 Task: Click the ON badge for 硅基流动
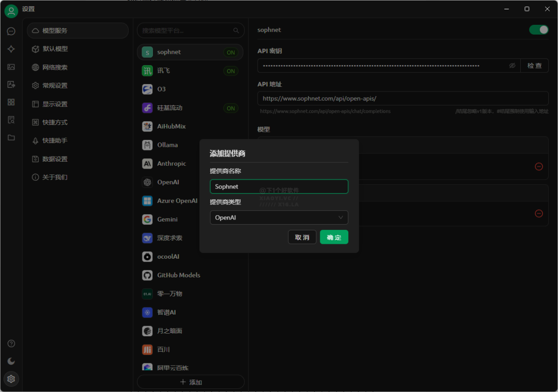pos(230,108)
